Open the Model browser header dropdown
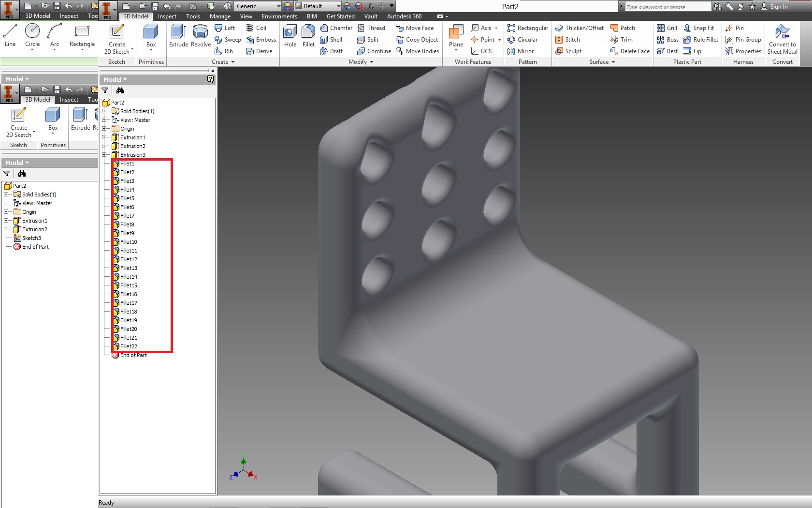 pos(115,79)
